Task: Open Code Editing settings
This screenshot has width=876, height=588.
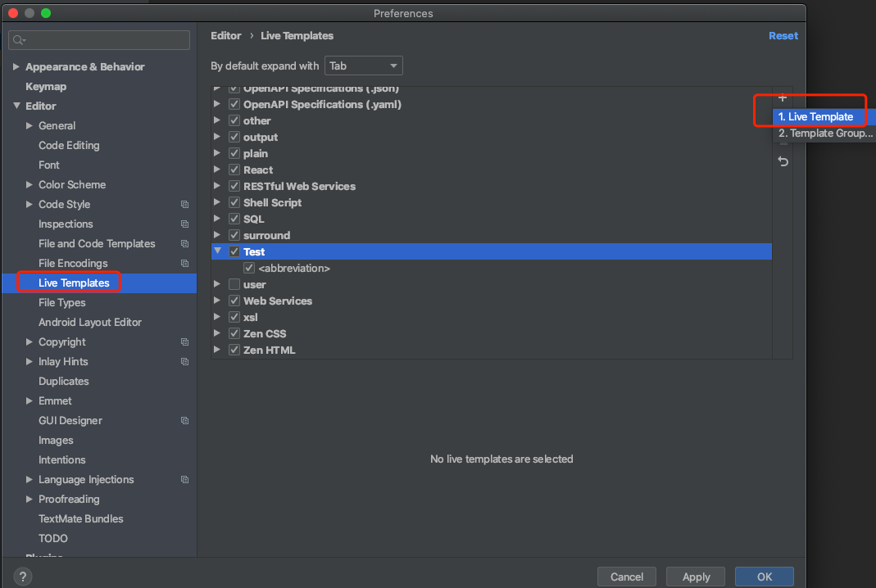Action: (69, 145)
